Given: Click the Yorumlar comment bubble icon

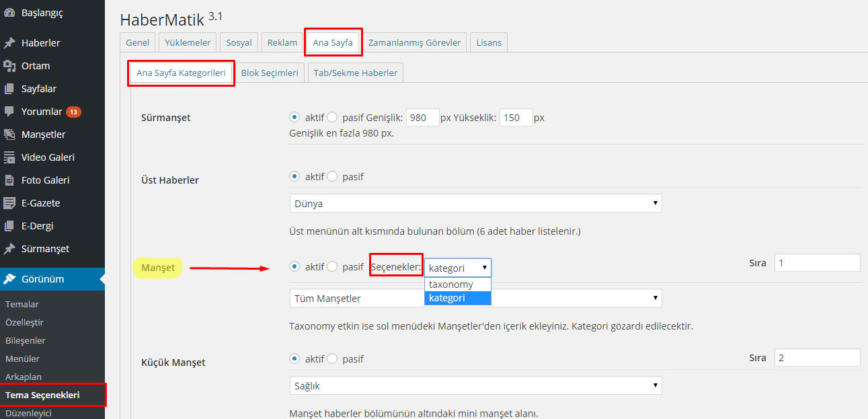Looking at the screenshot, I should 9,112.
